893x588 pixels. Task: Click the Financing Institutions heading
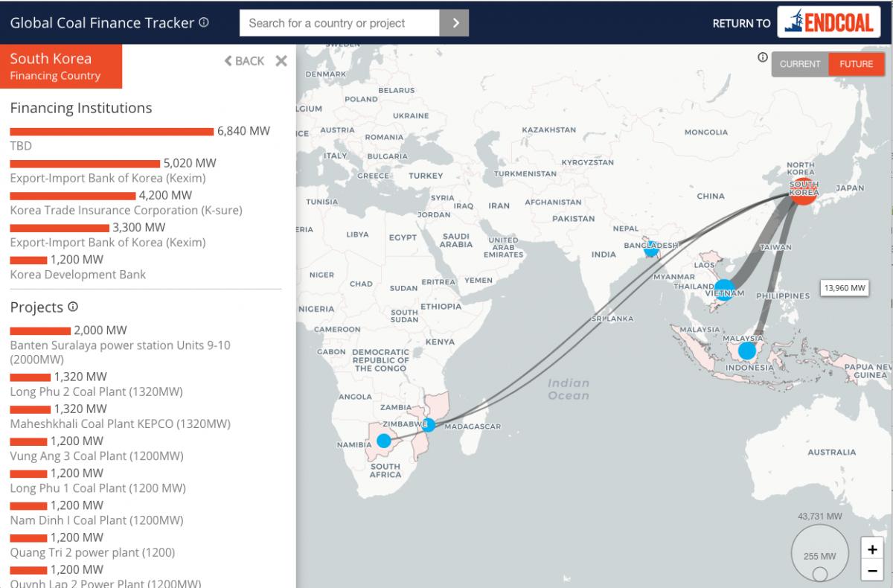click(x=81, y=108)
